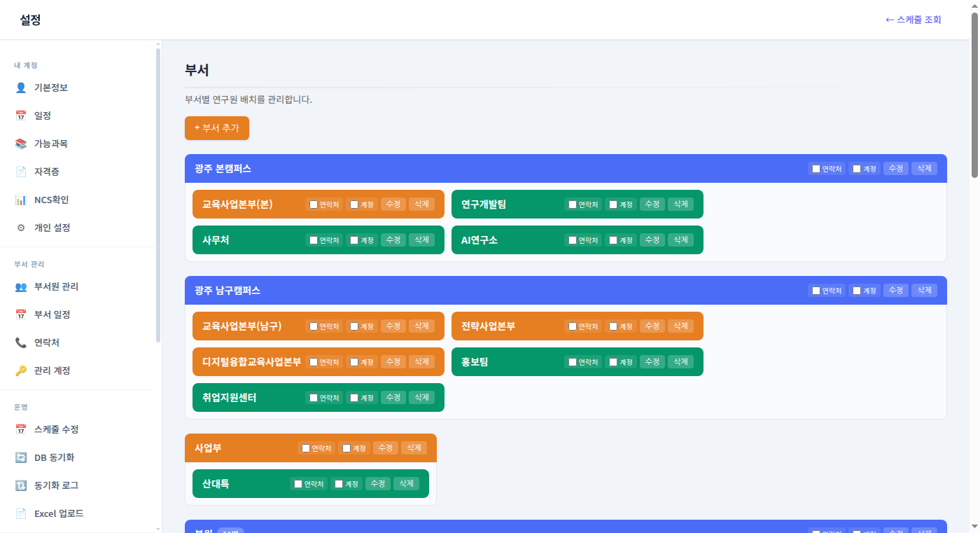
Task: Click the phone icon beside 연락처
Action: 21,342
